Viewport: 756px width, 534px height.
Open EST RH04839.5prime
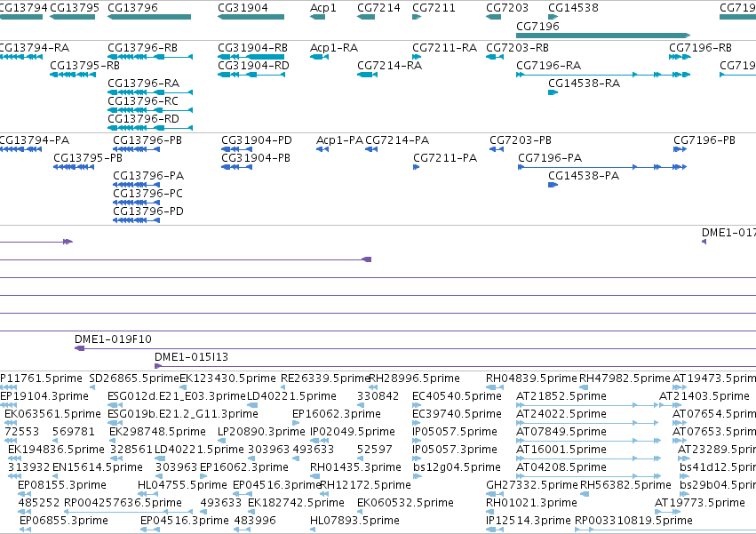pyautogui.click(x=495, y=387)
